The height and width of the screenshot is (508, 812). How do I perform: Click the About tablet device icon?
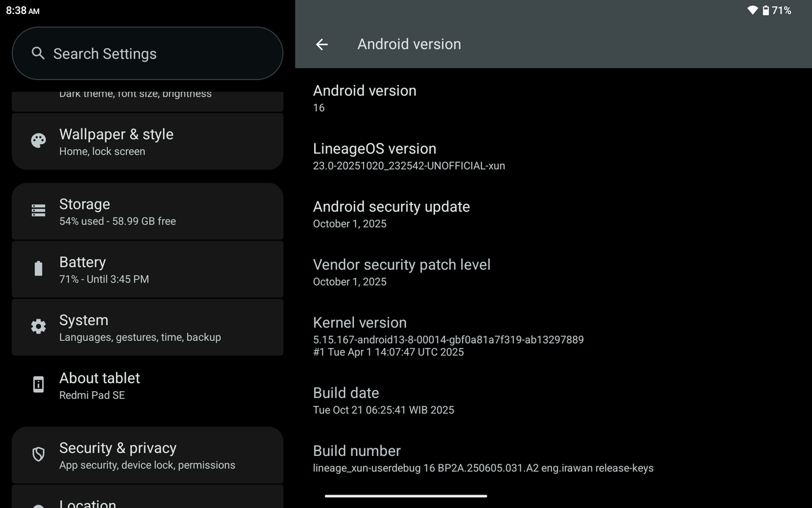[38, 384]
